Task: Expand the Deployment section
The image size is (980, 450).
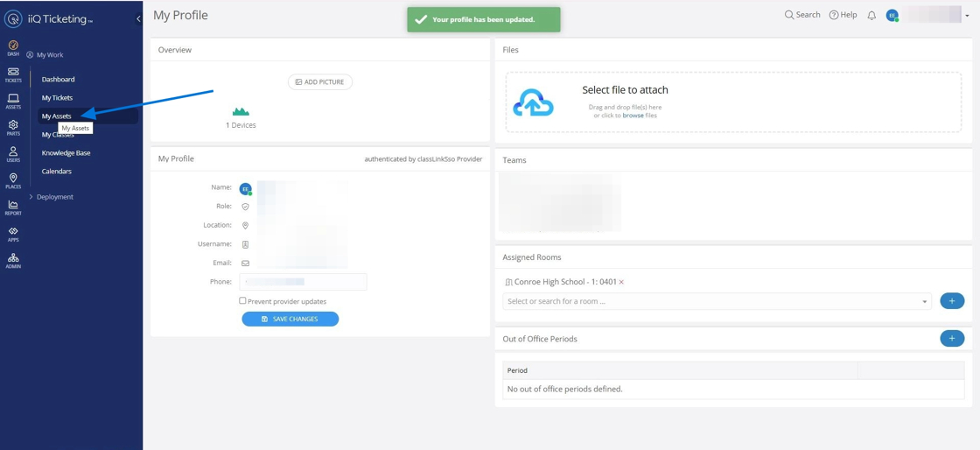Action: (x=52, y=197)
